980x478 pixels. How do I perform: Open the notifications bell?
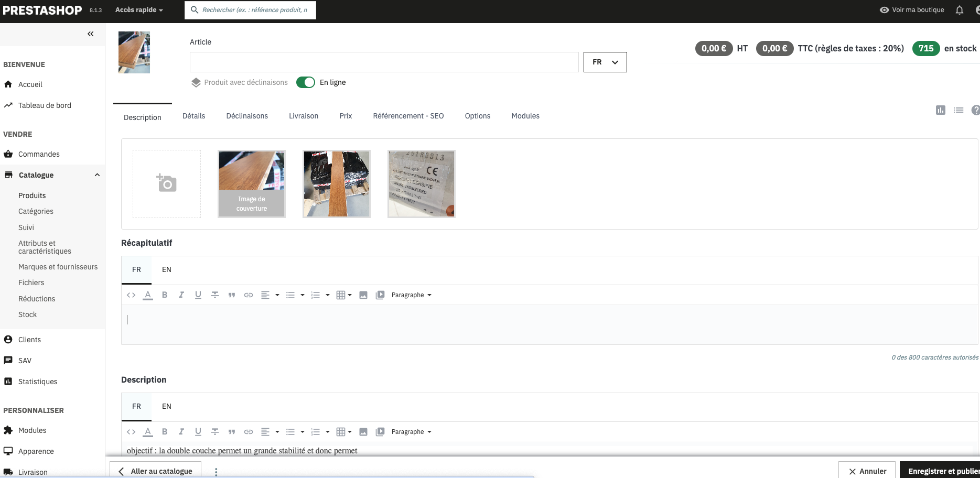coord(960,10)
